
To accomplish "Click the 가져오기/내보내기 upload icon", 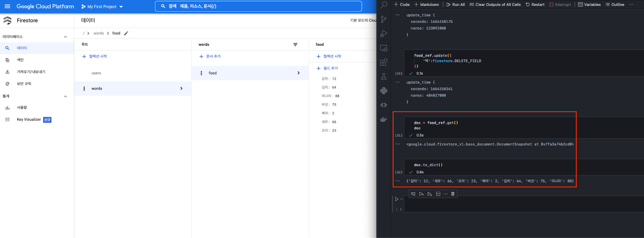I will coord(7,72).
